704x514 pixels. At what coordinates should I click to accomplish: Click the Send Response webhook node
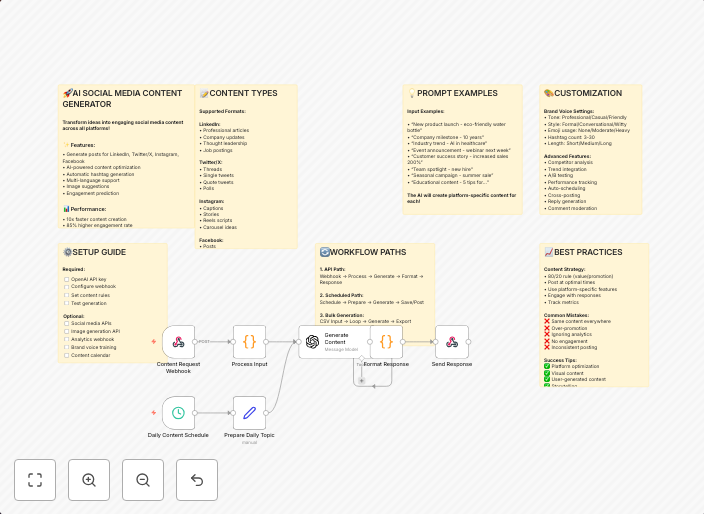452,342
